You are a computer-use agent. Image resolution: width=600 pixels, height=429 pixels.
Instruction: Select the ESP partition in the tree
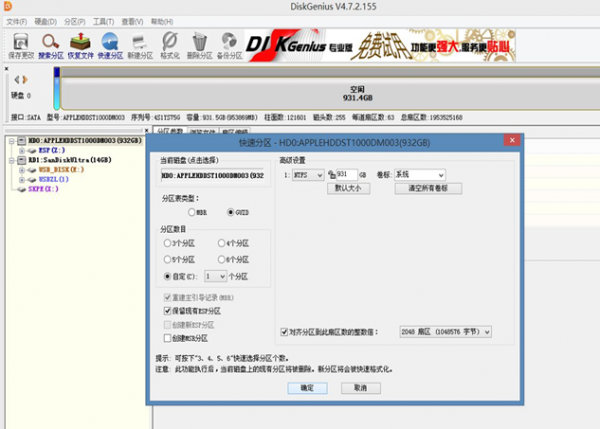click(52, 150)
